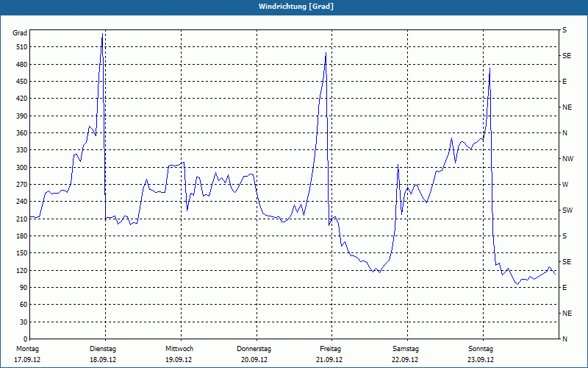Click the 'Montag' day label
The height and width of the screenshot is (368, 588).
pyautogui.click(x=27, y=349)
